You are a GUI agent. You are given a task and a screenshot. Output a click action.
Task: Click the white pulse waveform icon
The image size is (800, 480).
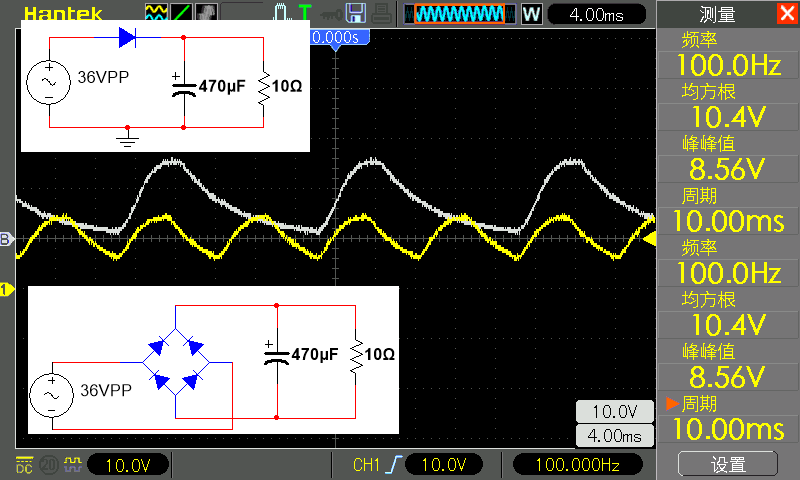281,12
